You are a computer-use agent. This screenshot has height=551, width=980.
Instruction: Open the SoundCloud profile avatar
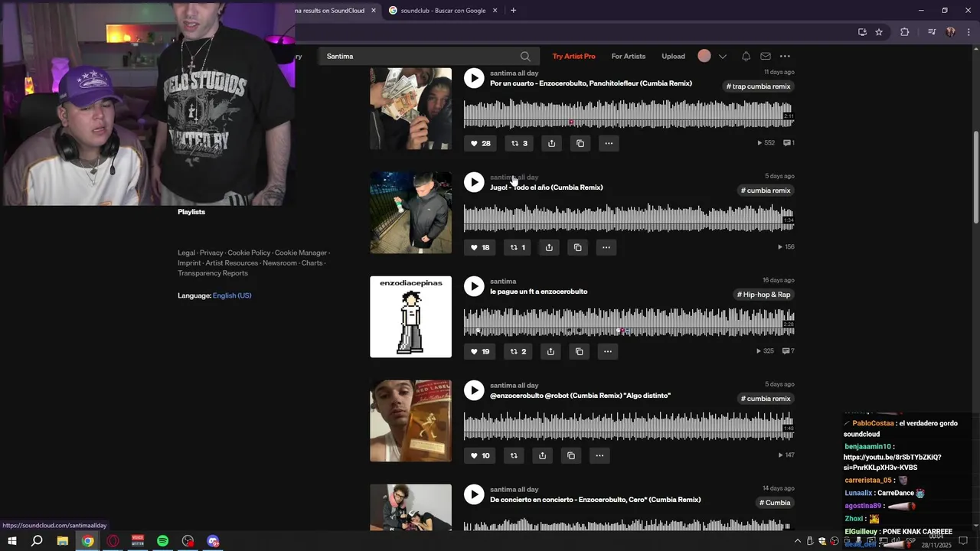click(x=704, y=56)
